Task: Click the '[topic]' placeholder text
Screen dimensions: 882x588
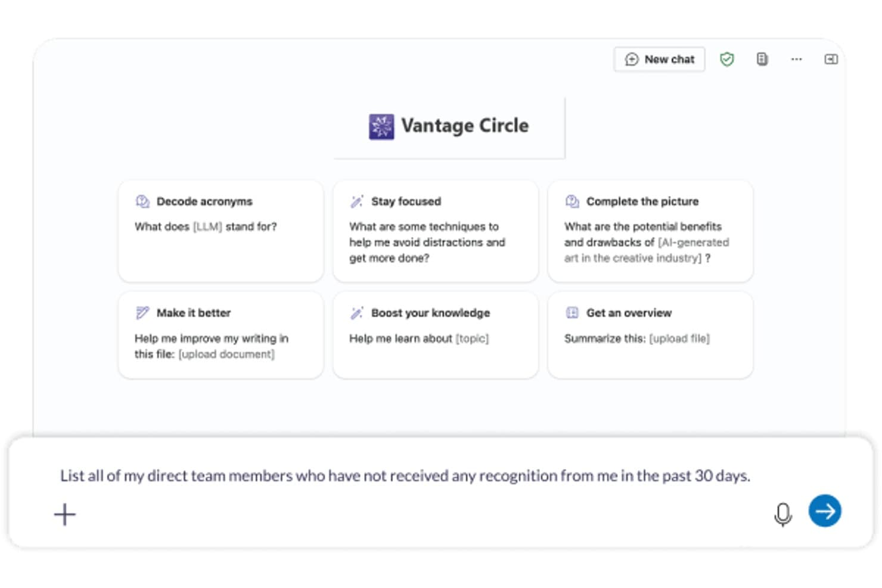Action: [472, 338]
